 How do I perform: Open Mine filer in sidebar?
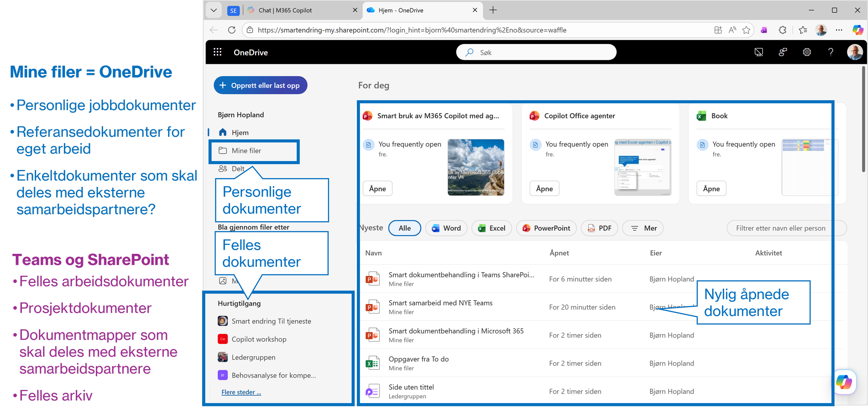click(247, 151)
